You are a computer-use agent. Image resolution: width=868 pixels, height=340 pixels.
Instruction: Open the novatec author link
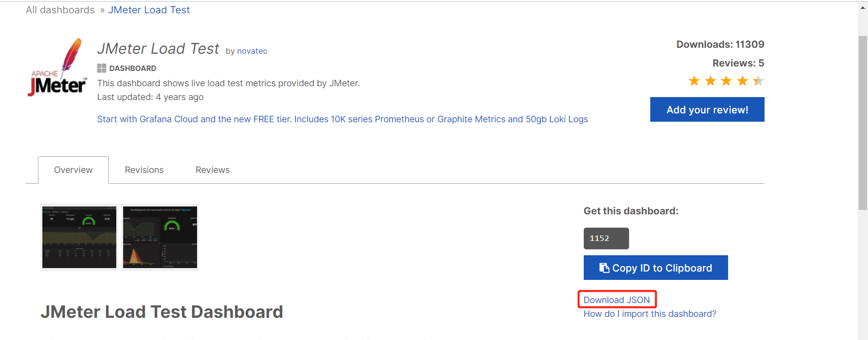(x=252, y=51)
